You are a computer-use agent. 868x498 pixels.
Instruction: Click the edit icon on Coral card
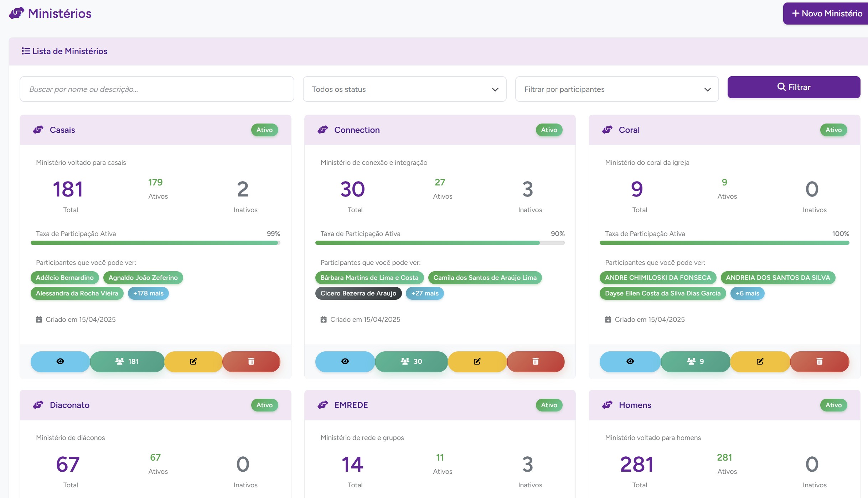(x=760, y=361)
